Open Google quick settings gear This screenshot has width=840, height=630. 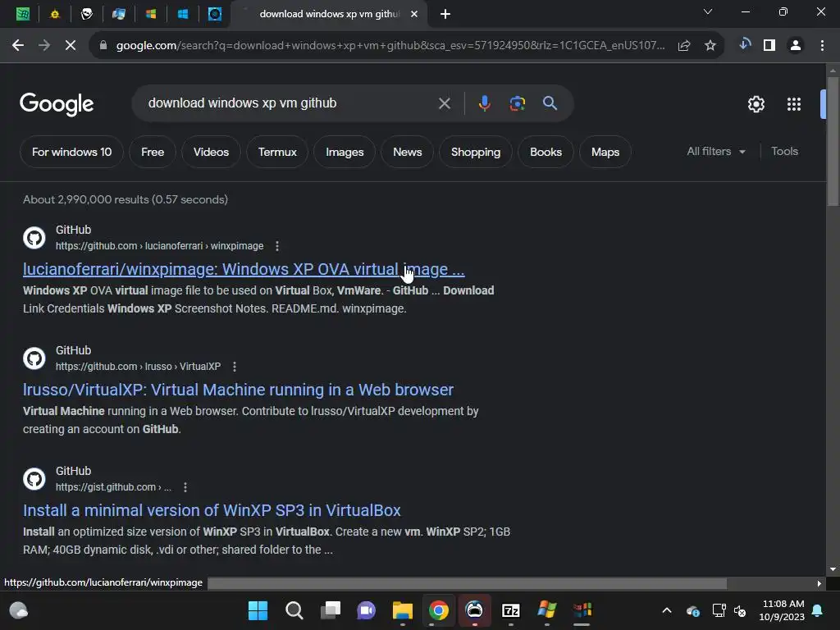(756, 104)
